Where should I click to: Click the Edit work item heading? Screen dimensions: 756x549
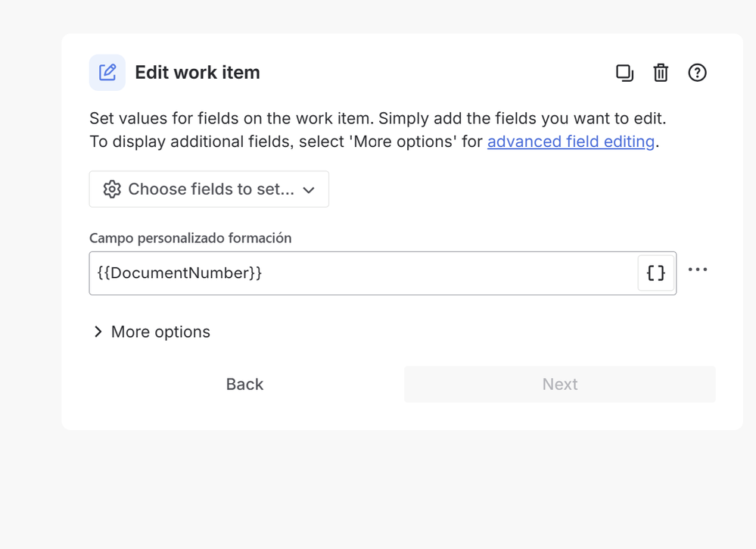click(x=198, y=73)
